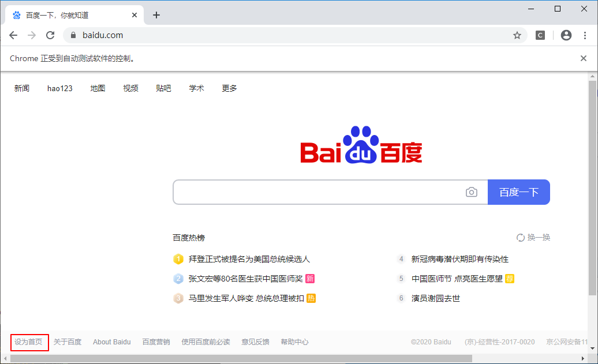Open the Chrome profile avatar
This screenshot has height=364, width=598.
(566, 35)
